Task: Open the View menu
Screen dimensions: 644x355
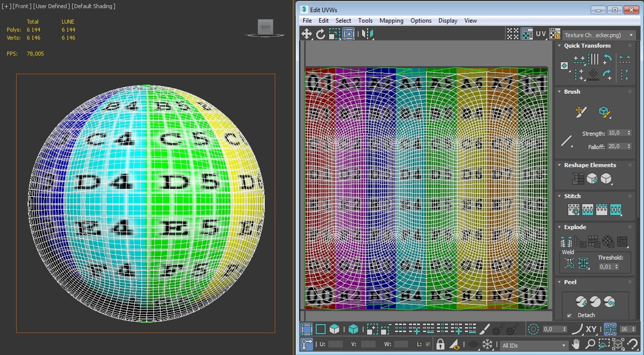Action: coord(471,20)
